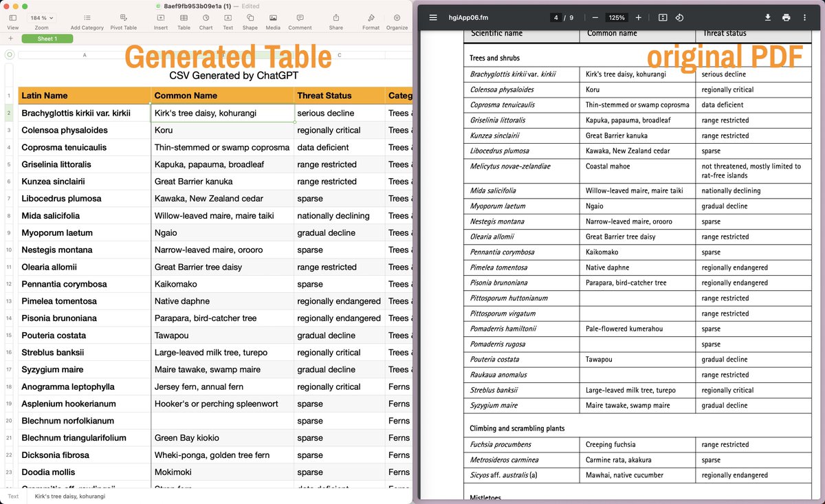
Task: Select cell Green Bay kiokio
Action: pos(223,438)
